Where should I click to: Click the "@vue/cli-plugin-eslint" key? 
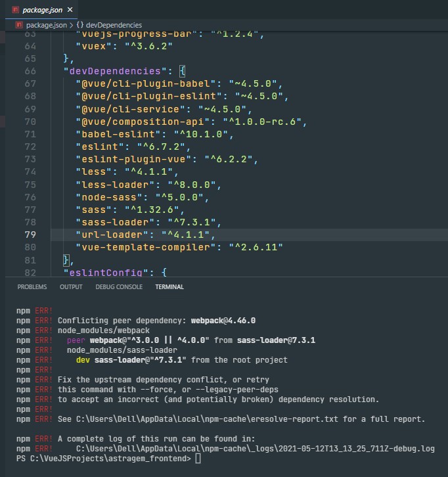[x=148, y=96]
